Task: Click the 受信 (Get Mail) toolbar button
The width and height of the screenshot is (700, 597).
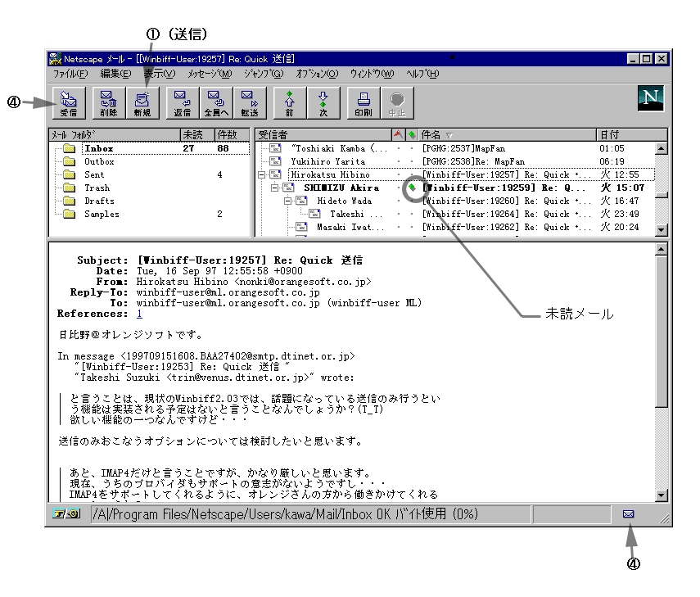Action: tap(68, 103)
